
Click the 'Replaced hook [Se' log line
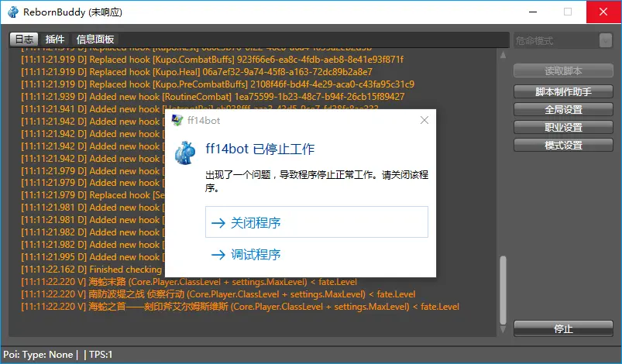92,195
